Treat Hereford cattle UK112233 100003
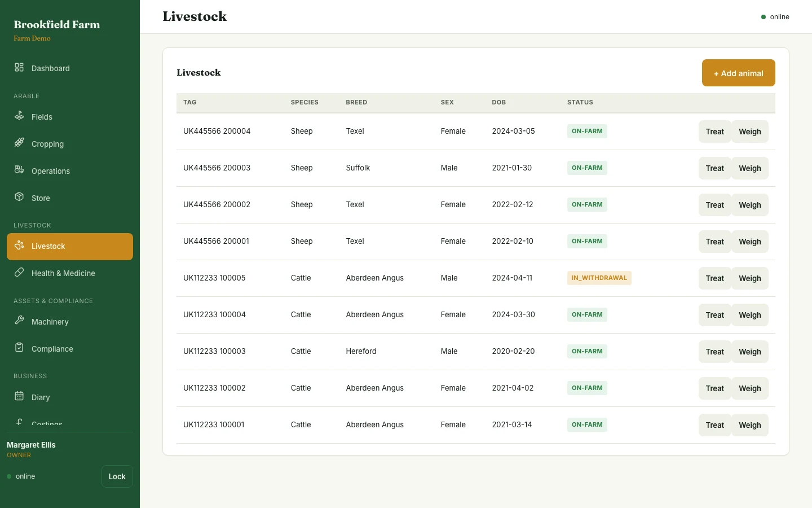The image size is (812, 508). tap(714, 352)
